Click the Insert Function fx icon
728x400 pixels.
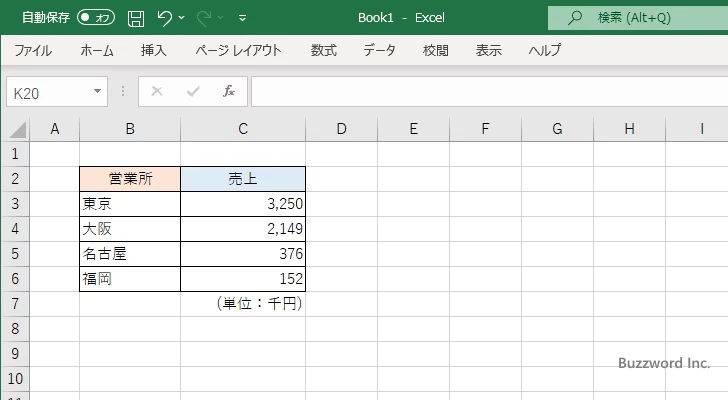229,91
